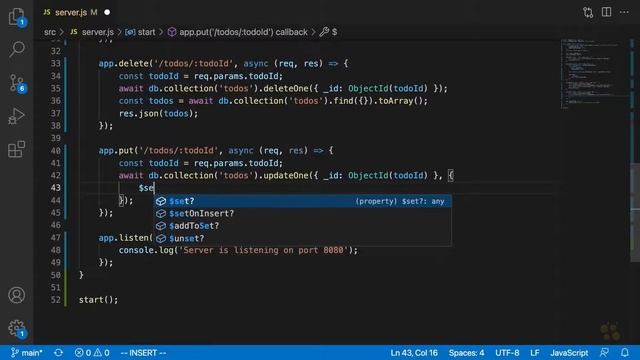
Task: Open the notifications bell in status bar
Action: (625, 353)
